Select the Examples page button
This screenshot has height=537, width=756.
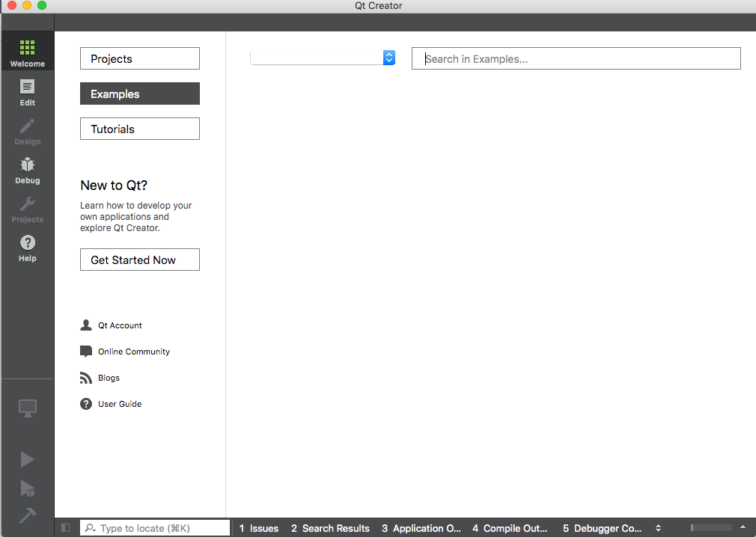click(x=140, y=93)
